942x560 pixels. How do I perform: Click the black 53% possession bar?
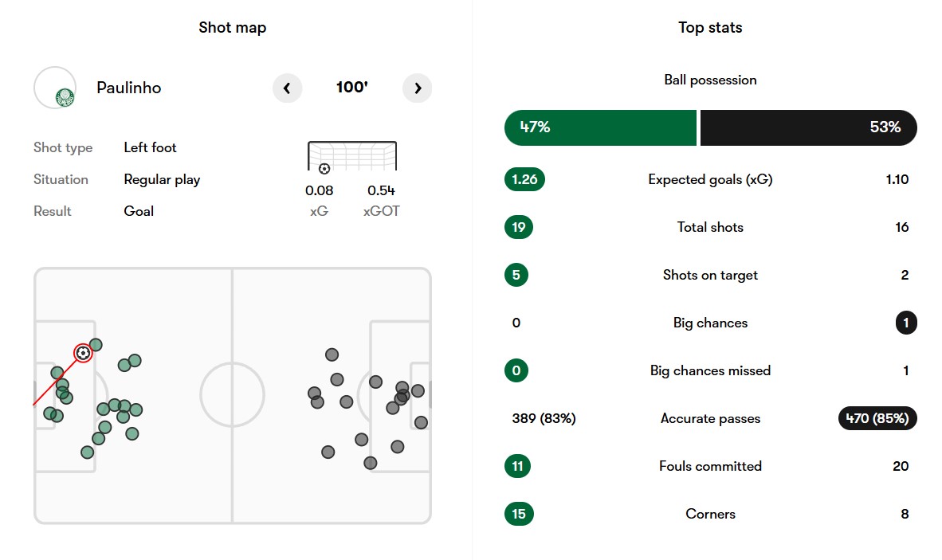[x=809, y=127]
